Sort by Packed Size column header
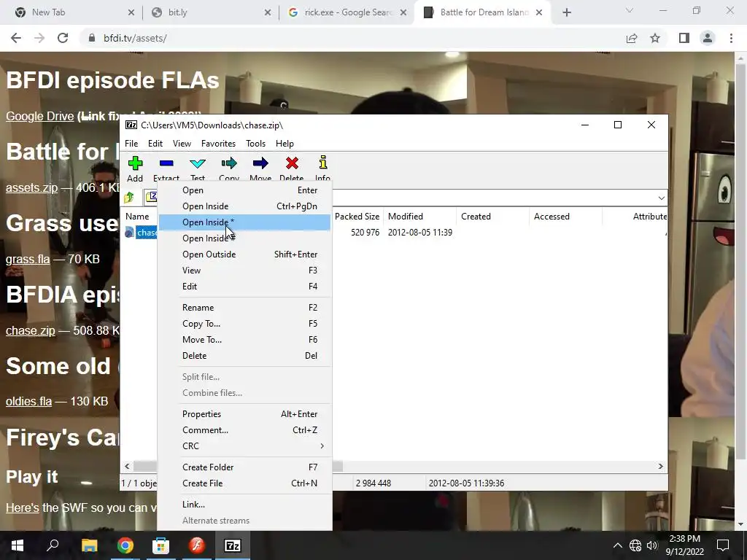 coord(357,216)
